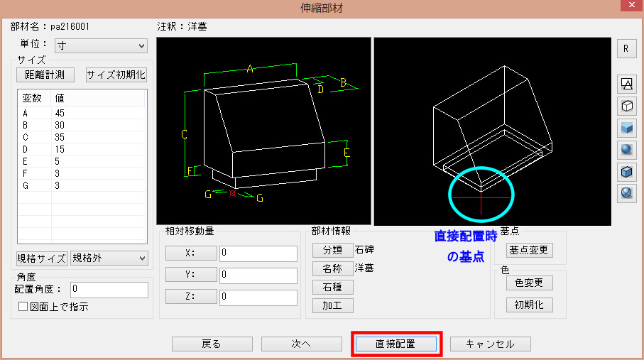Click the R reset view button
Image resolution: width=644 pixels, height=360 pixels.
(x=626, y=48)
